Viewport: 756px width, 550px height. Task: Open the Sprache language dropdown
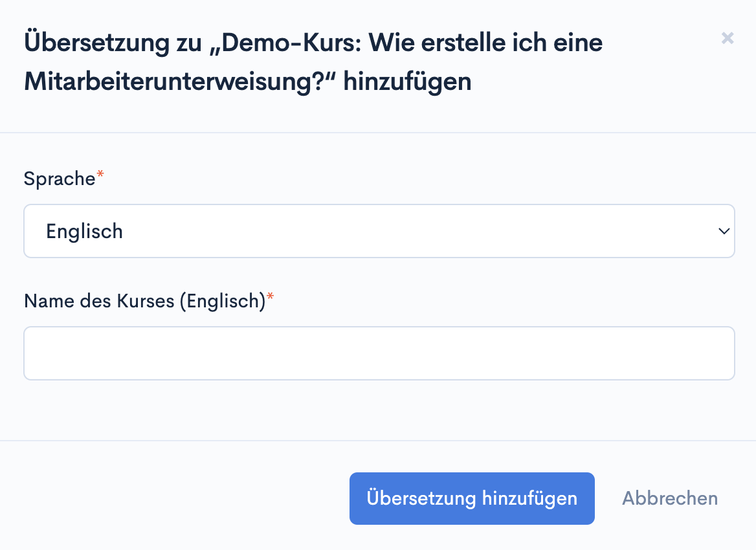click(379, 231)
